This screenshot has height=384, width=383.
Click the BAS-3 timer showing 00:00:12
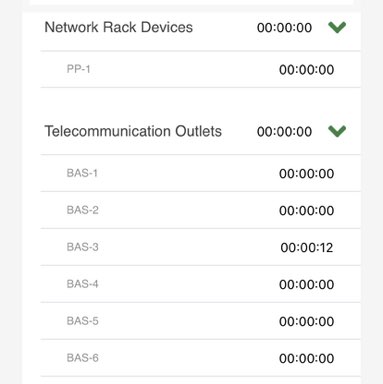[x=307, y=248]
